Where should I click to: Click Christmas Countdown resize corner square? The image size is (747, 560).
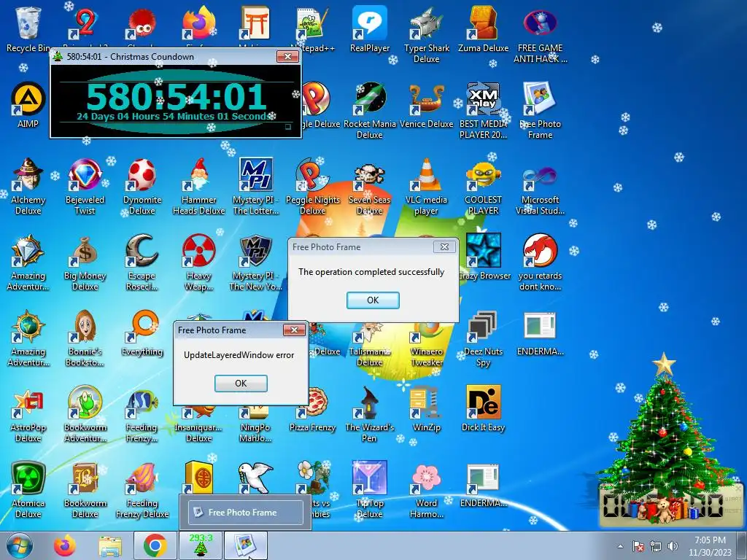click(287, 127)
